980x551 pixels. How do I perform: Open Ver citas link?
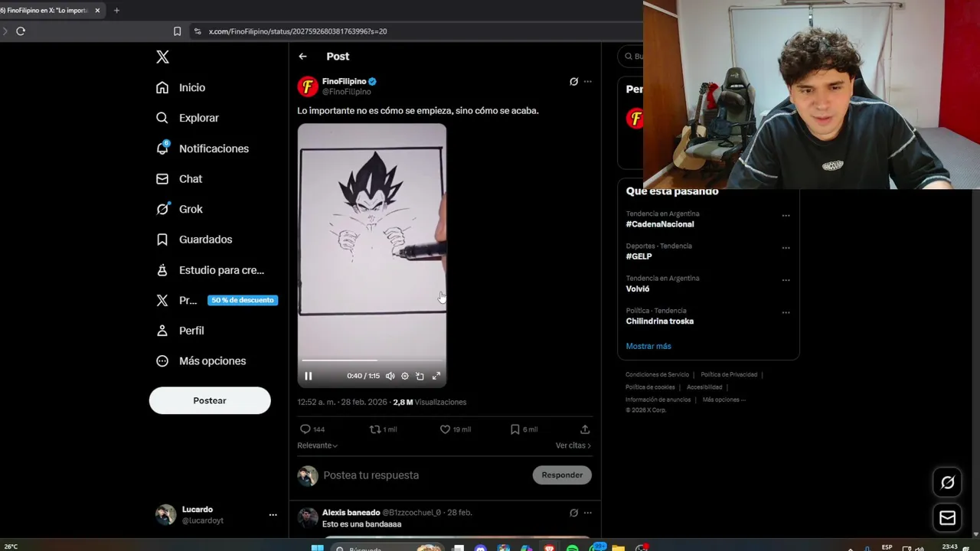tap(573, 445)
